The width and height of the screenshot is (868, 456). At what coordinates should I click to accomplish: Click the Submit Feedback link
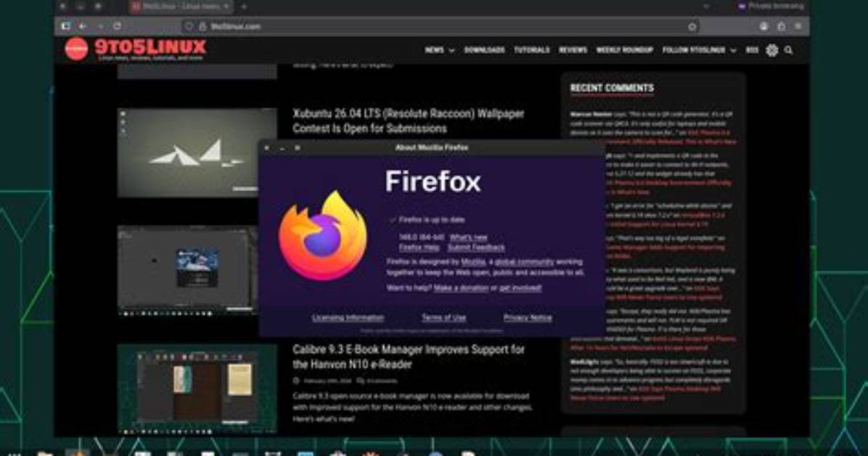click(476, 247)
